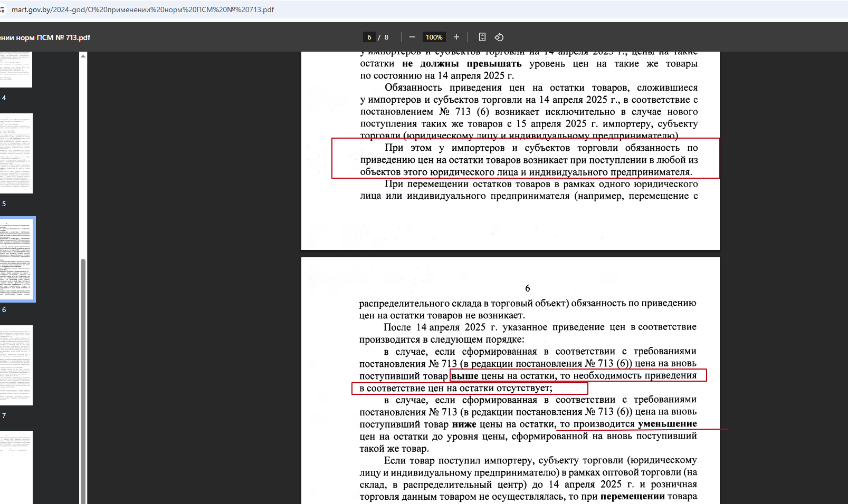The image size is (848, 504).
Task: Click the bold word 'перемещении' at page bottom
Action: pos(632,496)
